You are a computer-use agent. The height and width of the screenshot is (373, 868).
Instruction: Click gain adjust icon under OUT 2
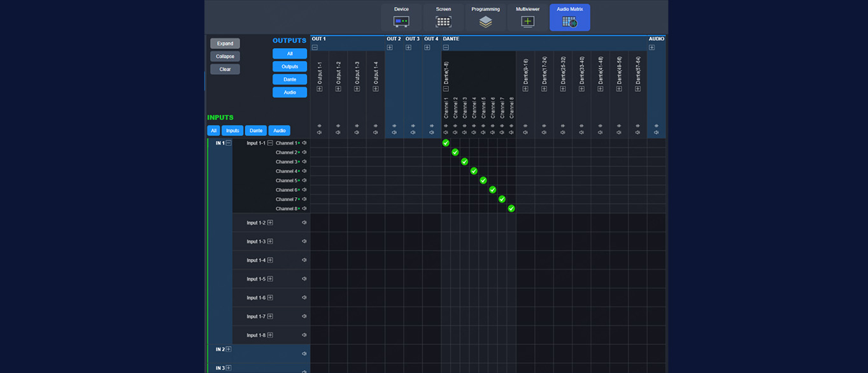[x=394, y=126]
